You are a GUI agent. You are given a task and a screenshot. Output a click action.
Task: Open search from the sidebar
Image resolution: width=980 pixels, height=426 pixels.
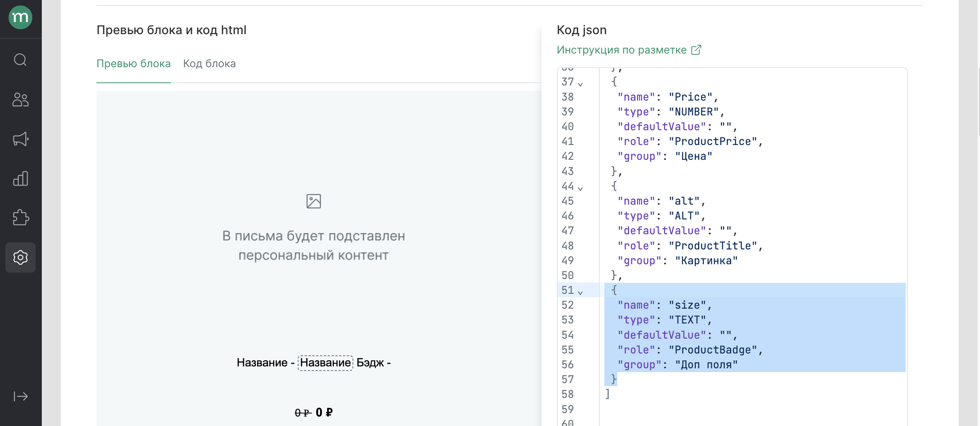pyautogui.click(x=21, y=60)
